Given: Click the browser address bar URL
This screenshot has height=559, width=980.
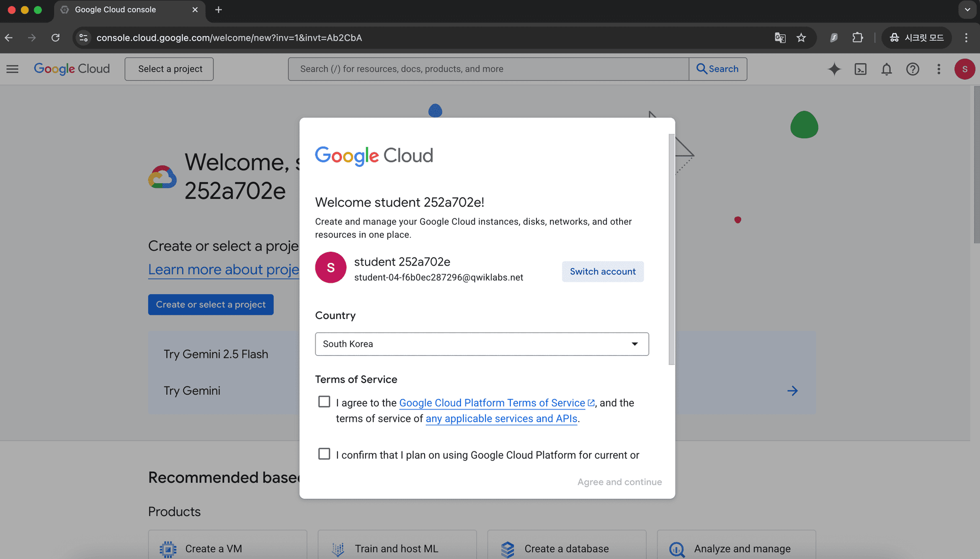Looking at the screenshot, I should [x=229, y=38].
